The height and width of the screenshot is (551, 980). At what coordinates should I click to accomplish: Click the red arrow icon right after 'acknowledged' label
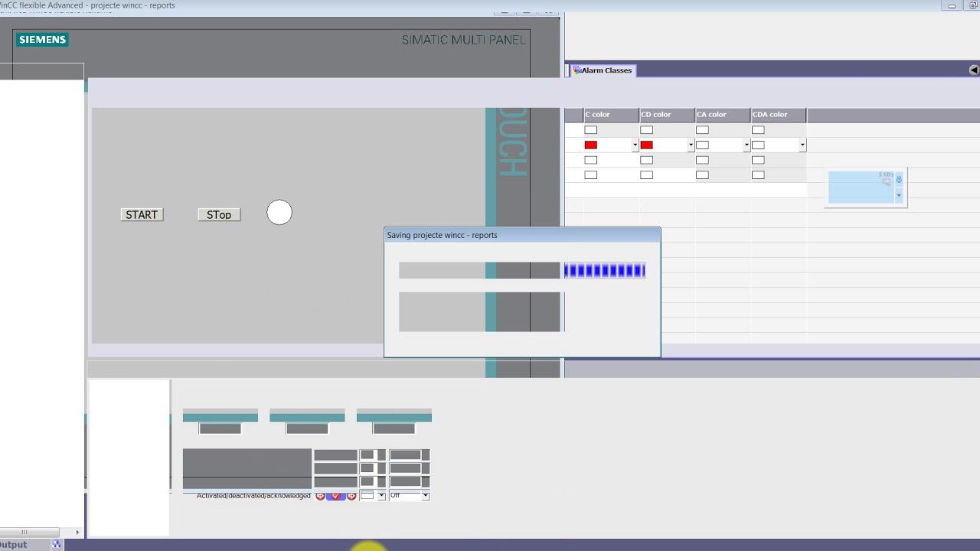320,496
